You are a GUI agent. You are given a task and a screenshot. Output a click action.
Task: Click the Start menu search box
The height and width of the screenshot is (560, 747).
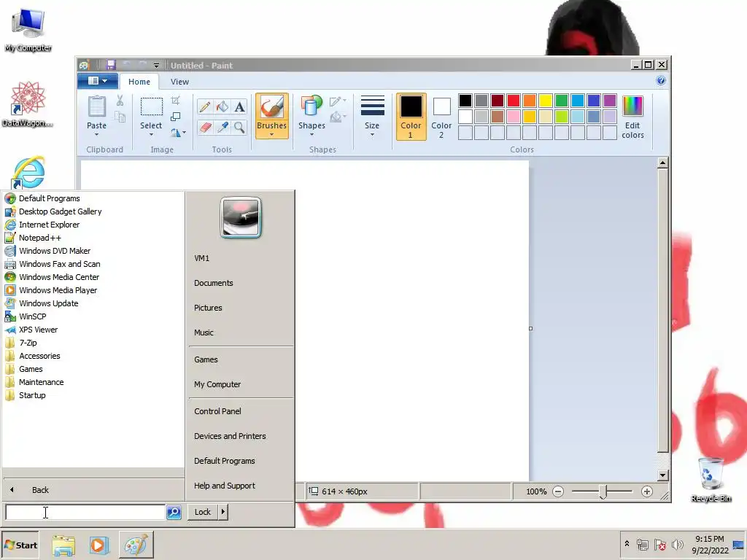coord(85,512)
